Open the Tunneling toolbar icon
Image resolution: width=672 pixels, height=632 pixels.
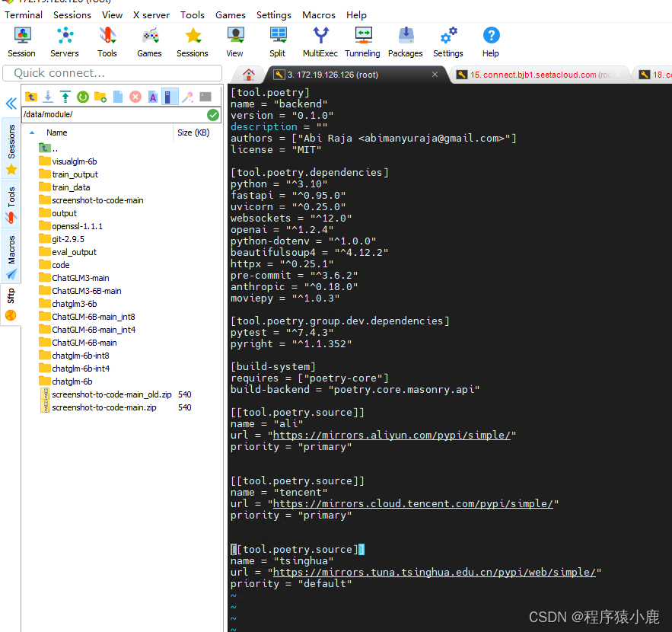pos(362,42)
